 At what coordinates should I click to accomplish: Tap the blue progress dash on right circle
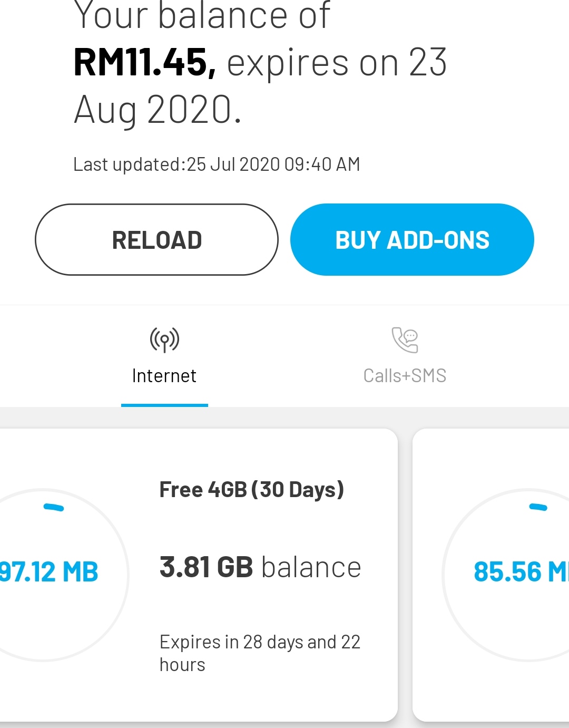coord(538,507)
